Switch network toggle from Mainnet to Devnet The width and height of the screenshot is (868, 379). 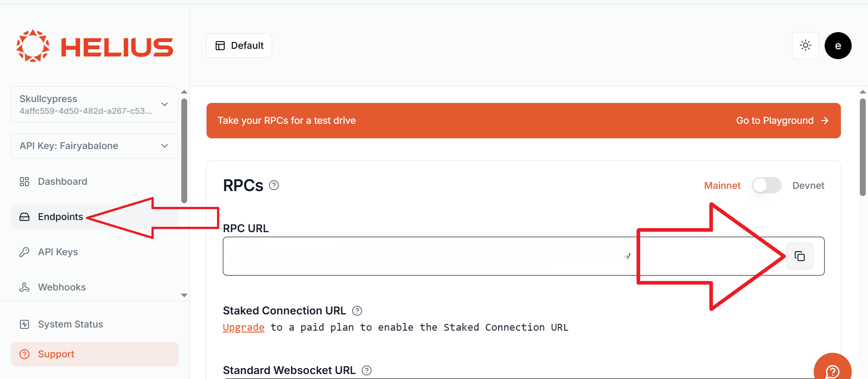pos(766,185)
